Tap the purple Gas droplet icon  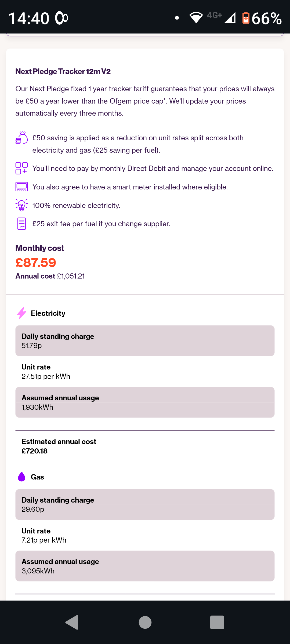pyautogui.click(x=21, y=477)
